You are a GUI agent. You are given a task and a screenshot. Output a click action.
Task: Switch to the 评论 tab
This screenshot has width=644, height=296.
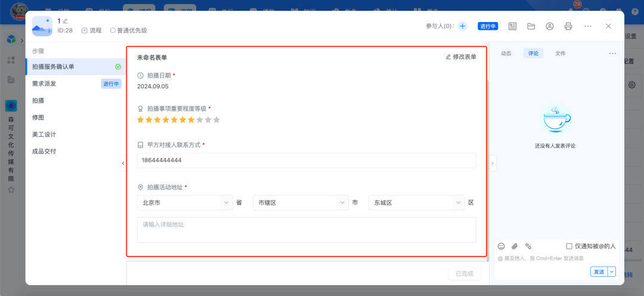tap(533, 54)
